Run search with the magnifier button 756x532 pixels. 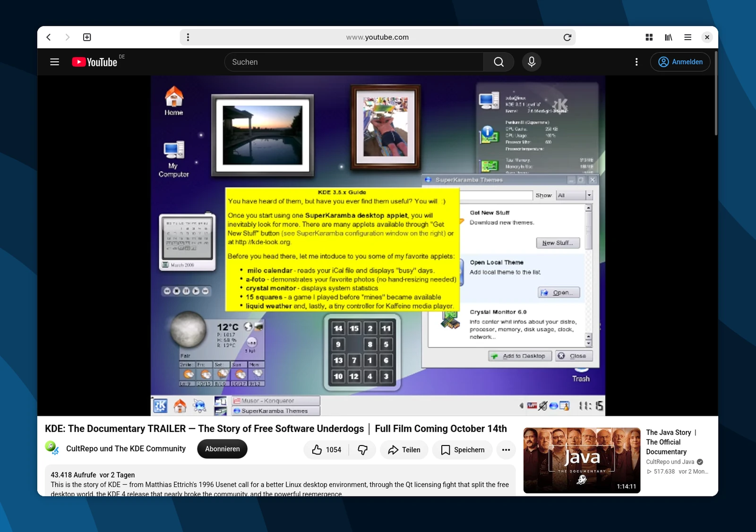499,62
